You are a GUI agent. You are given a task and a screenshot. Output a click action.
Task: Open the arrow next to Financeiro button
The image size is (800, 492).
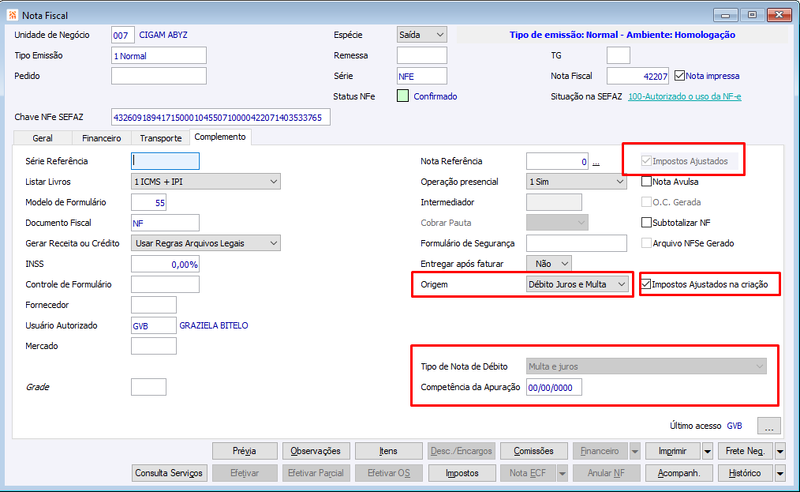click(x=635, y=451)
